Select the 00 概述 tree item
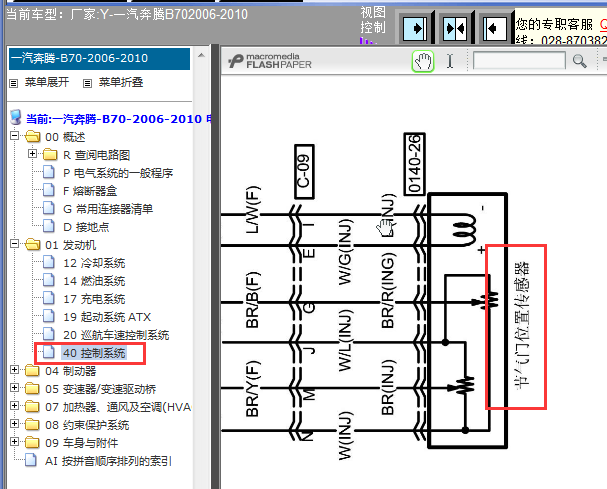Image resolution: width=607 pixels, height=489 pixels. 65,137
